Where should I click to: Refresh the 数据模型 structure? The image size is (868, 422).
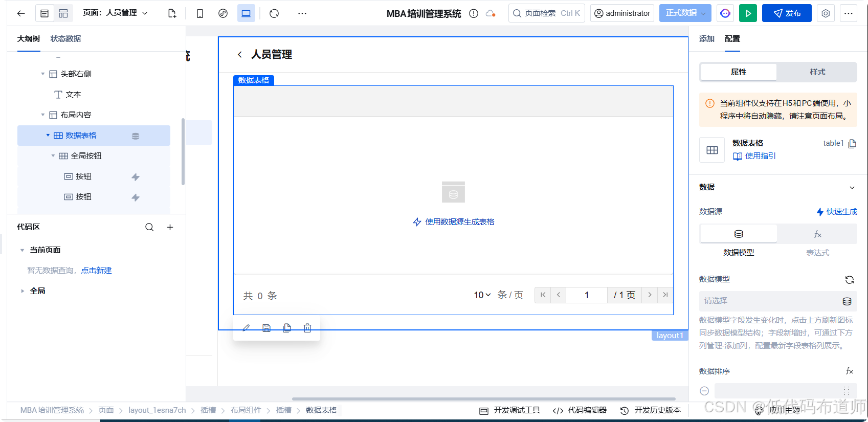click(850, 280)
